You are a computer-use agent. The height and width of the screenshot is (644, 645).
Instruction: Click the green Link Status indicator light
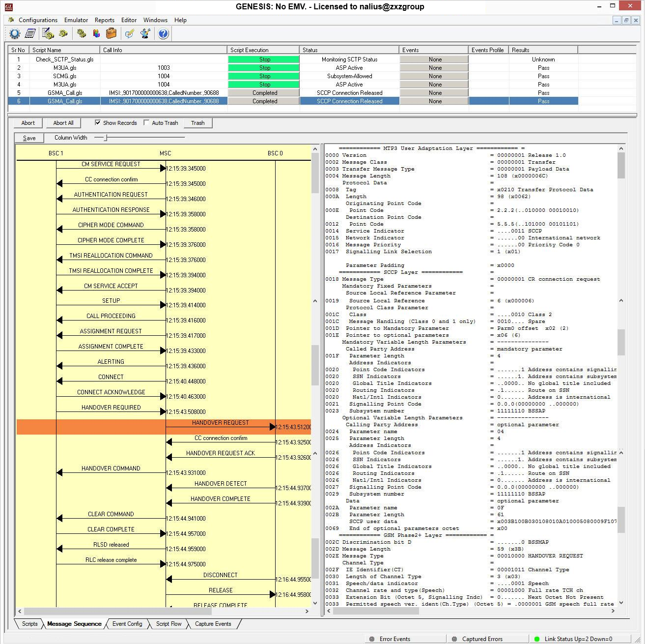click(537, 639)
